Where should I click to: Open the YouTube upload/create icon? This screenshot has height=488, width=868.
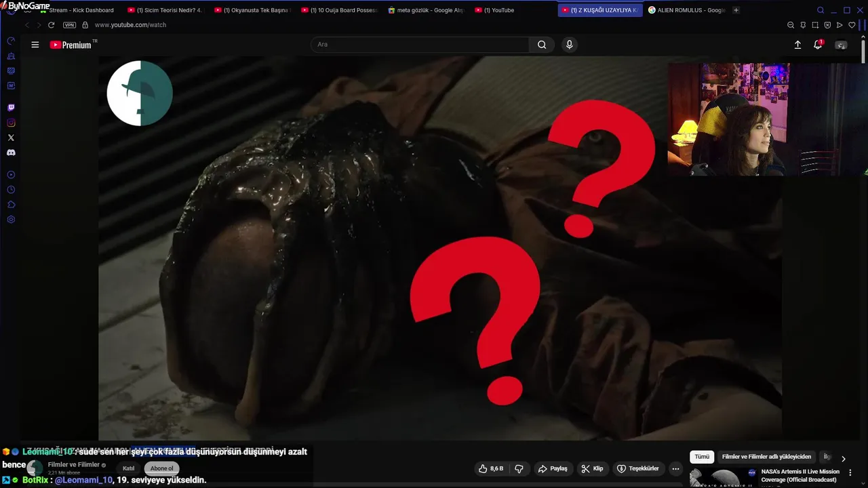pos(797,45)
